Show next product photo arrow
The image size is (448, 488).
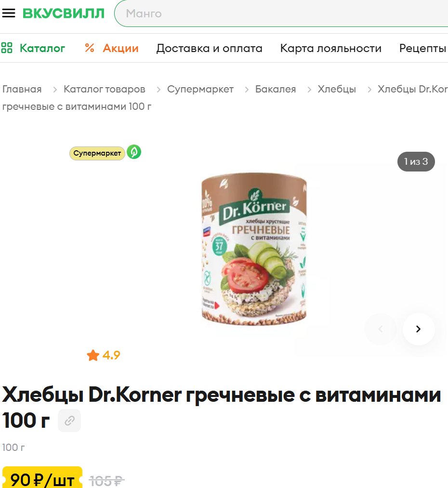419,329
